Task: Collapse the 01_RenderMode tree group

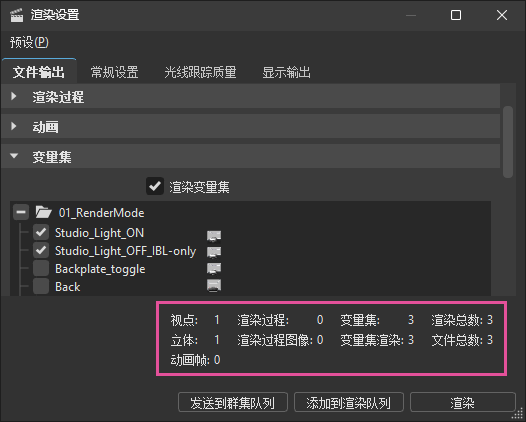Action: click(x=21, y=212)
